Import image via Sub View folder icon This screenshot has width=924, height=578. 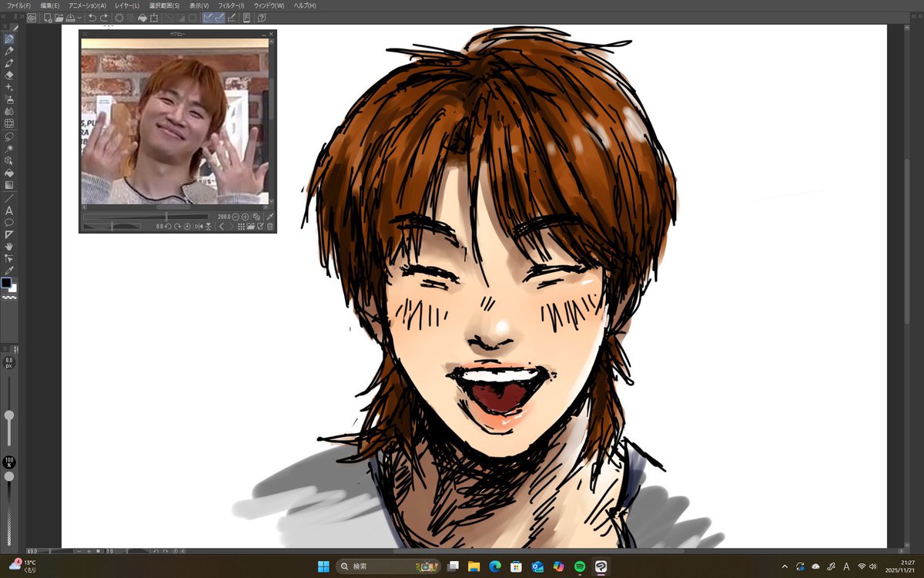250,227
